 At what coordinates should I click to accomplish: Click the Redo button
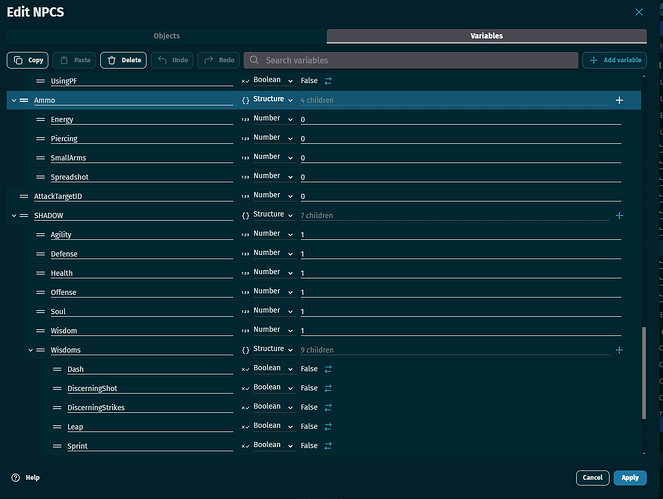point(219,60)
